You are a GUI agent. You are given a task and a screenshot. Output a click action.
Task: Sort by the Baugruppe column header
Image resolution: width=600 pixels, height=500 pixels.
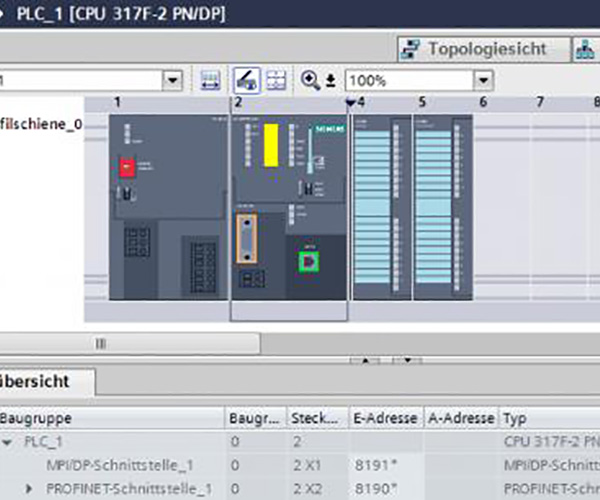[x=112, y=418]
